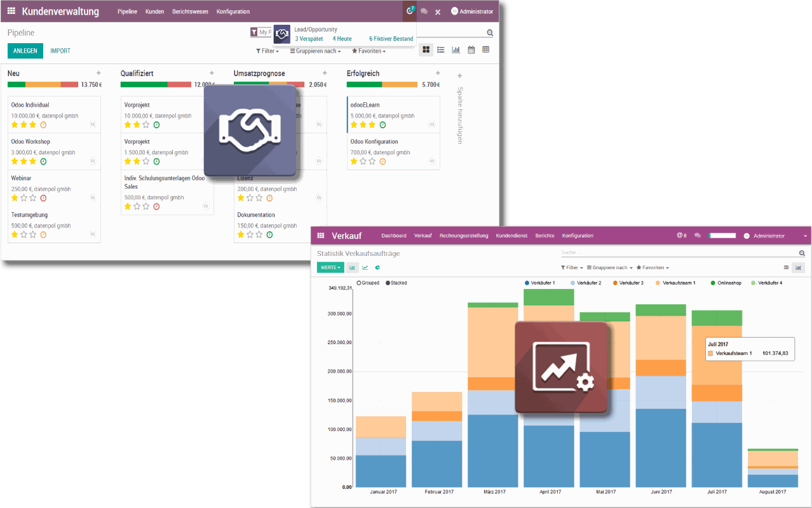Switch Verkauf statistics to graph view
Image resolution: width=812 pixels, height=508 pixels.
coord(799,267)
